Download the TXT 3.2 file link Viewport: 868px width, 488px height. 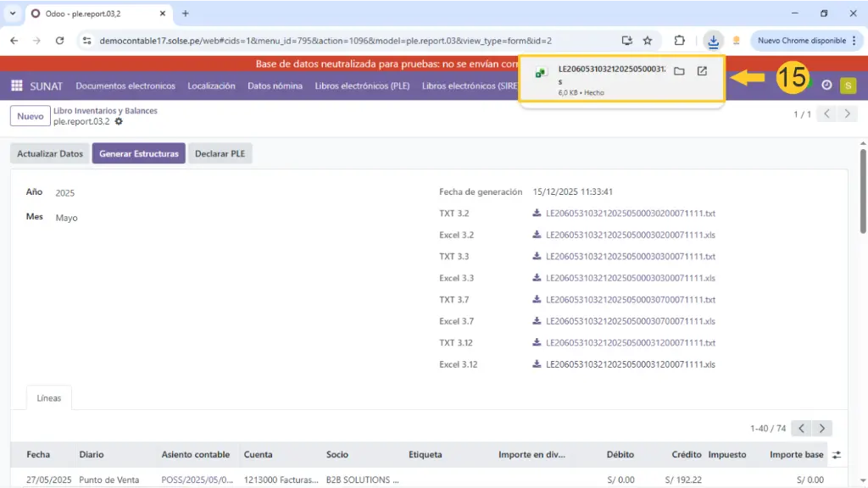point(630,213)
